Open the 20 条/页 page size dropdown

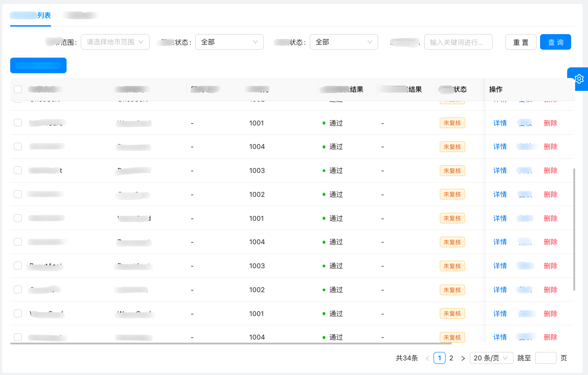[491, 358]
